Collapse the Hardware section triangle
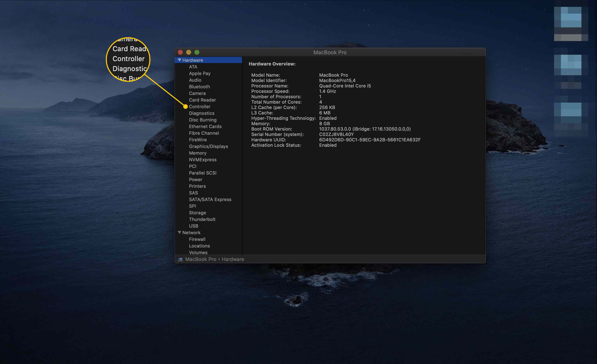This screenshot has height=364, width=597. (179, 60)
